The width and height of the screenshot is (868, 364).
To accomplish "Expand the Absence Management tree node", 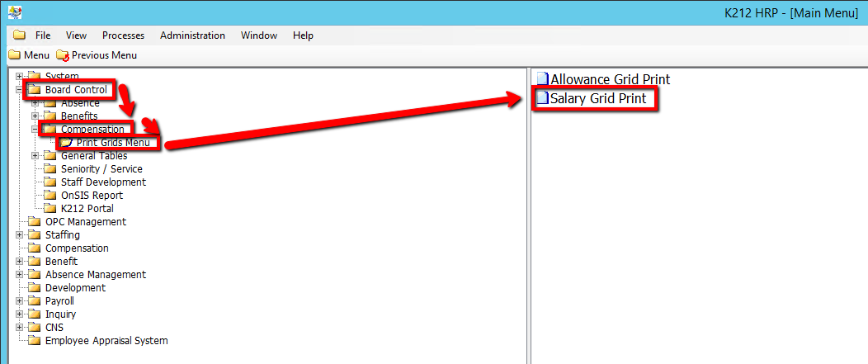I will coord(19,275).
